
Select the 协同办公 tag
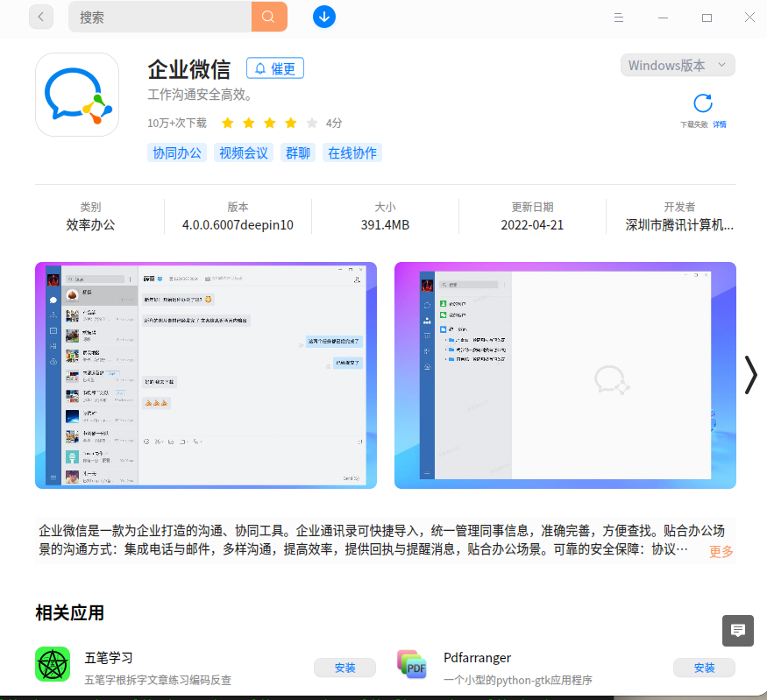pos(177,153)
